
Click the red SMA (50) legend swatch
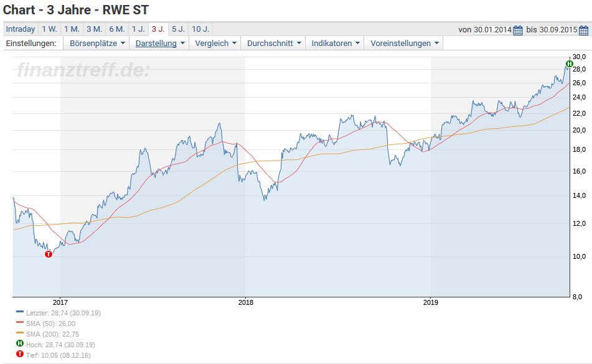20,322
